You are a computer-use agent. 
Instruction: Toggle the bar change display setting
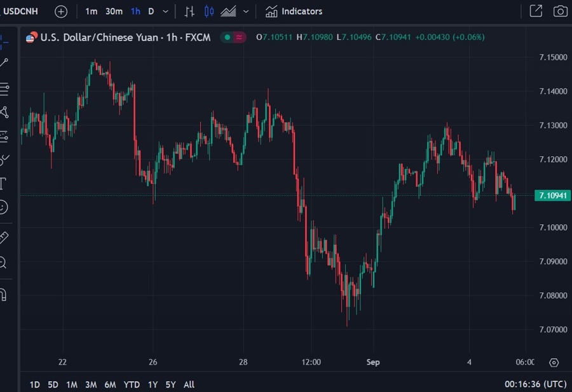(x=189, y=11)
